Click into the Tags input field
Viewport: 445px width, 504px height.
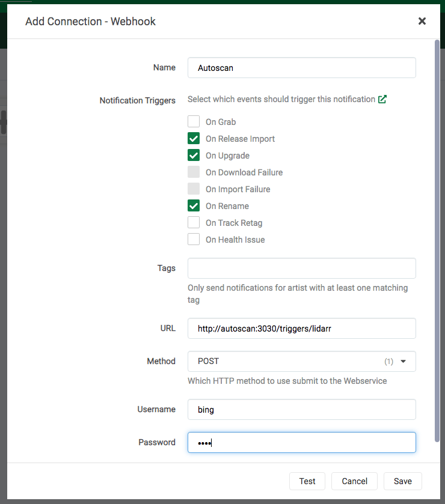[301, 269]
